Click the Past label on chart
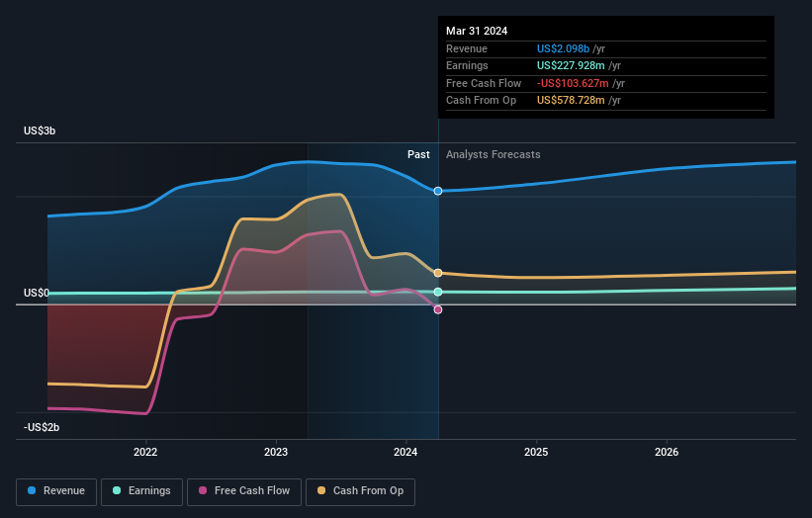 click(x=418, y=154)
